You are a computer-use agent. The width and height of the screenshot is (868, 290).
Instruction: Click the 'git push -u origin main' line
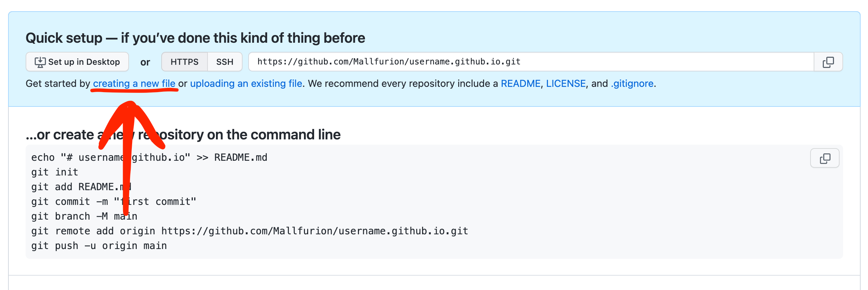coord(99,246)
